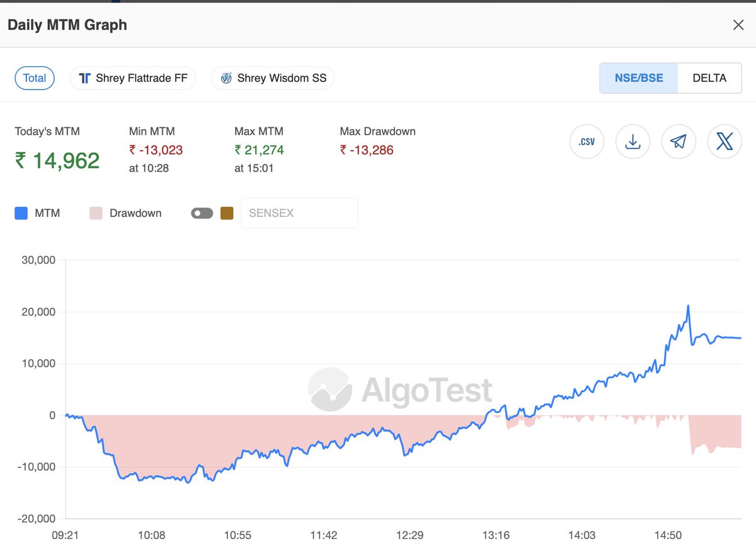Click the 12:29 x-axis label

pos(410,535)
